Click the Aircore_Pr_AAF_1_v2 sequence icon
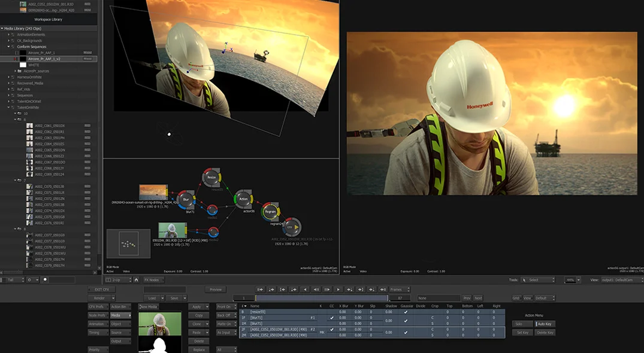This screenshot has width=644, height=353. pos(23,59)
